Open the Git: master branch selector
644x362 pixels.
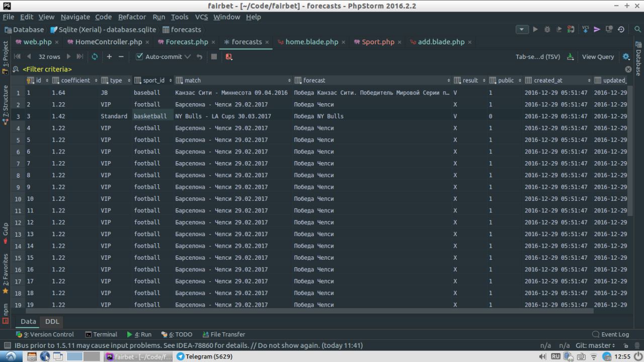(x=595, y=346)
